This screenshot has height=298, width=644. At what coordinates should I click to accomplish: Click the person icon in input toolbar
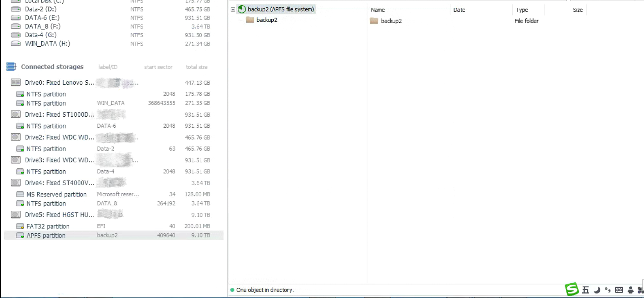coord(630,290)
